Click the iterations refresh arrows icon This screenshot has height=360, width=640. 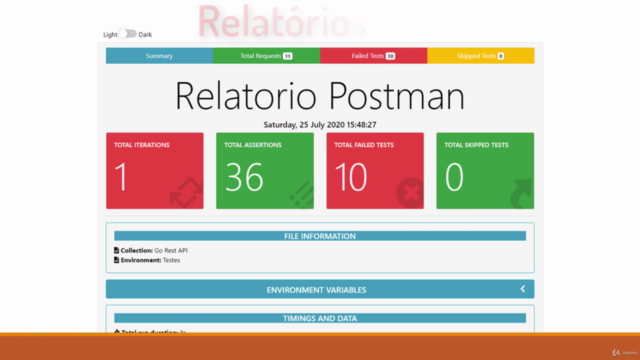coord(187,193)
